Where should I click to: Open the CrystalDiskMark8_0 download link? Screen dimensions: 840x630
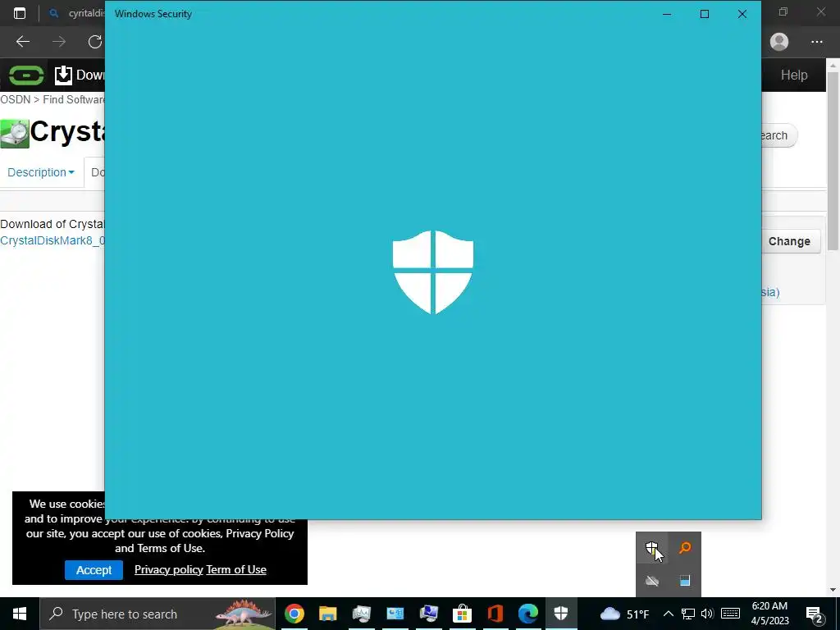pos(52,240)
